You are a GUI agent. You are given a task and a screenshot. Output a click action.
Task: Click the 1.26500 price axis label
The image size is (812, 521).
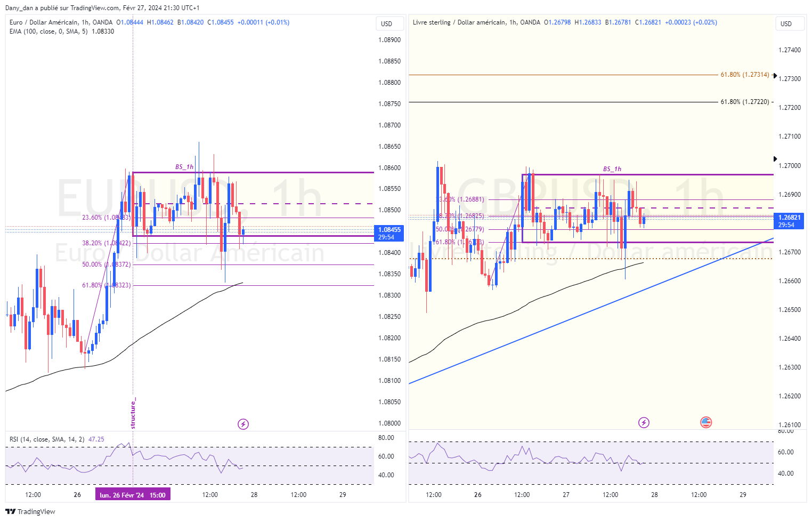coord(790,310)
